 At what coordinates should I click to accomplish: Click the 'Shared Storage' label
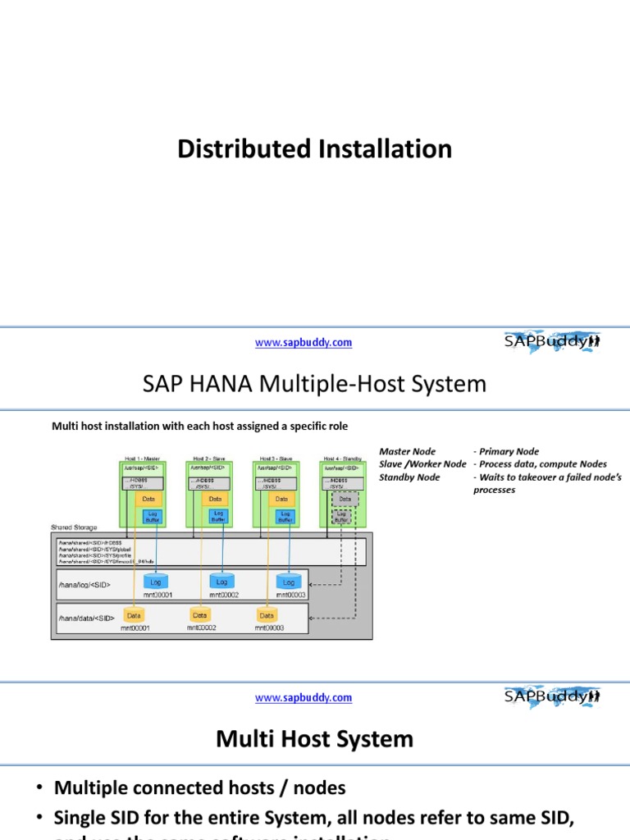[x=74, y=527]
